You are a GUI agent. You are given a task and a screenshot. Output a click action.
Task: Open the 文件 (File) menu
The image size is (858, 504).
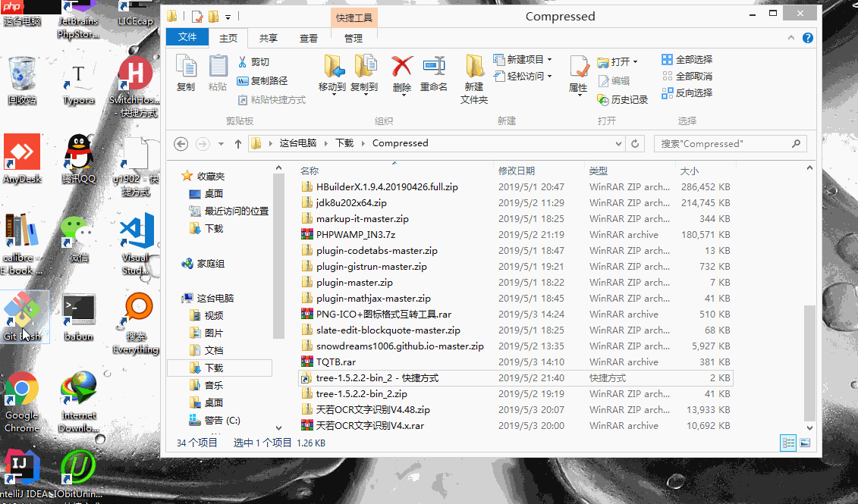(x=187, y=37)
